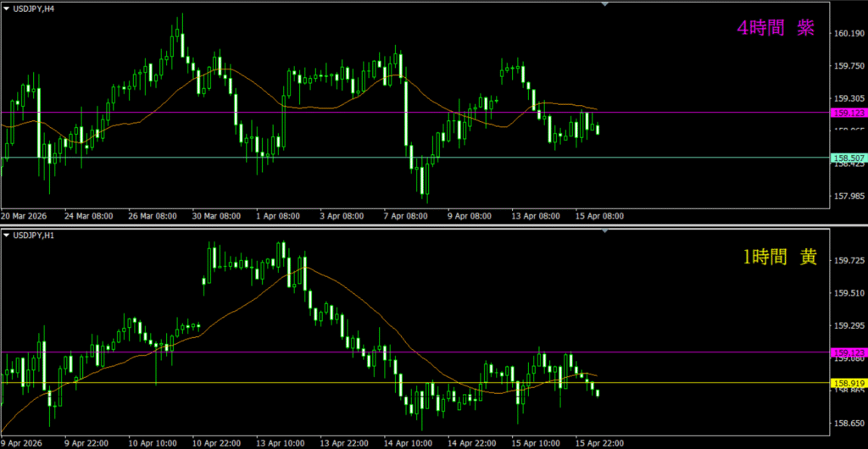Open the dropdown arrow beside USDJPY,H4
Image resolution: width=868 pixels, height=449 pixels.
pos(6,8)
